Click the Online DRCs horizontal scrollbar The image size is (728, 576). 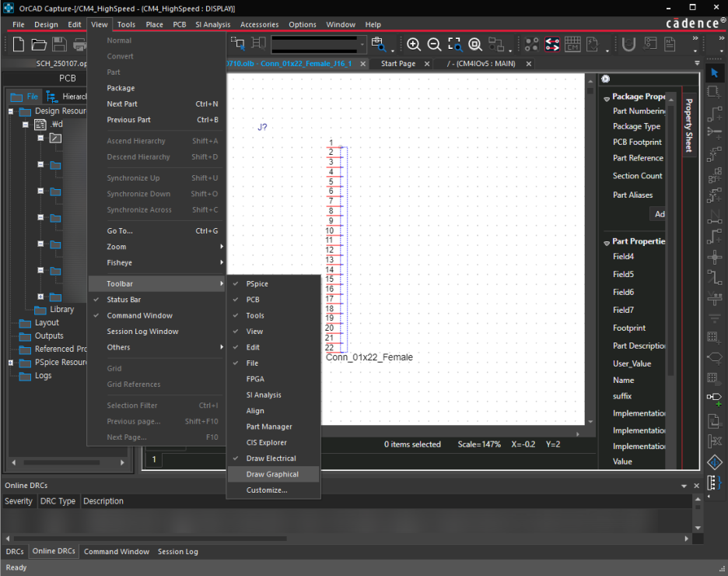pos(150,539)
